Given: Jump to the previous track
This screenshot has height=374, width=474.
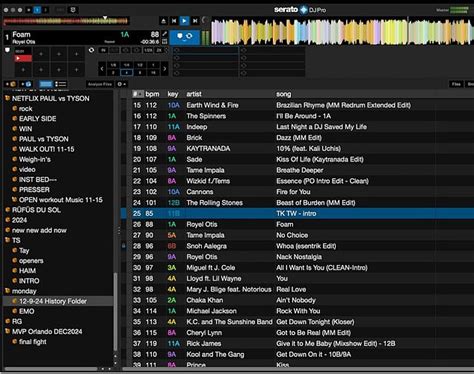Looking at the screenshot, I should 174,21.
